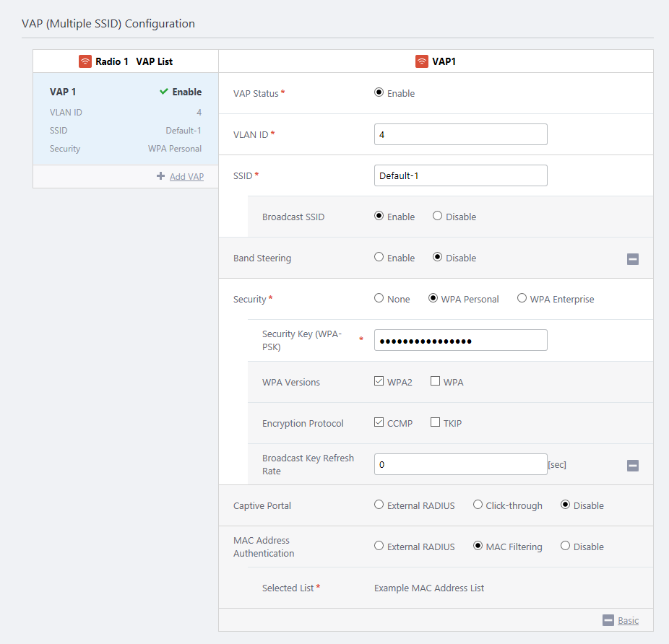Check the WPA version checkbox
This screenshot has height=644, width=669.
click(435, 381)
